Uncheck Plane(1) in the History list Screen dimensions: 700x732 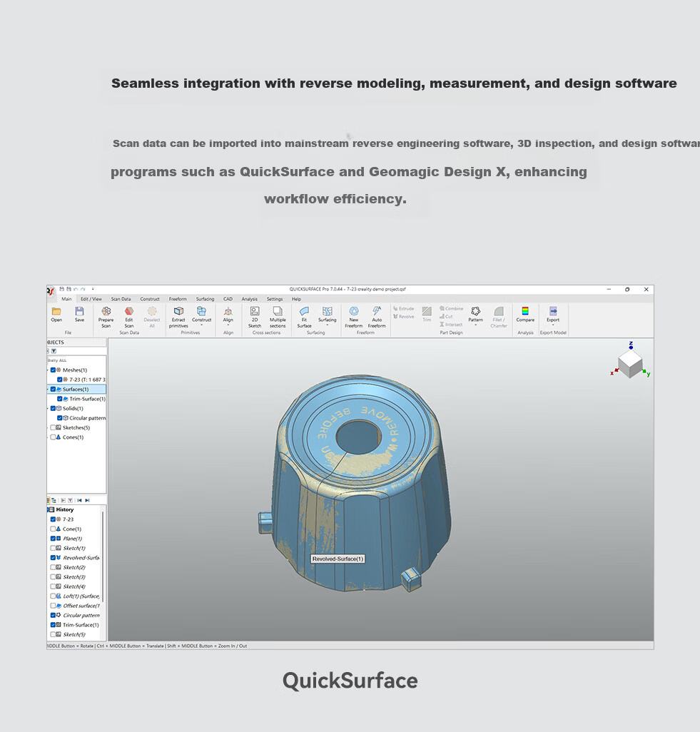54,538
